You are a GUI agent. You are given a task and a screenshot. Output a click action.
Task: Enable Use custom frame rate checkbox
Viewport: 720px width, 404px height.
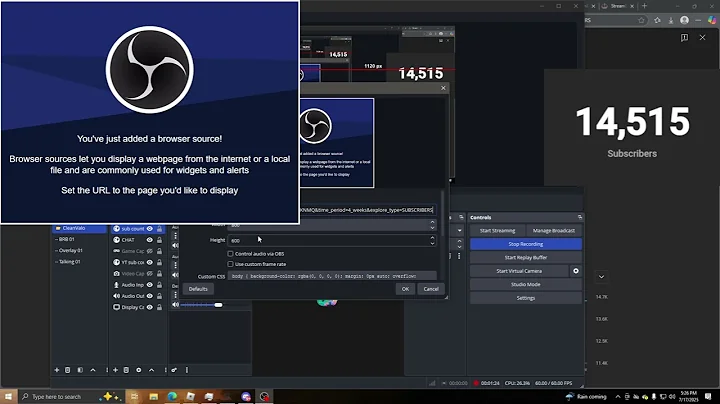coord(231,264)
